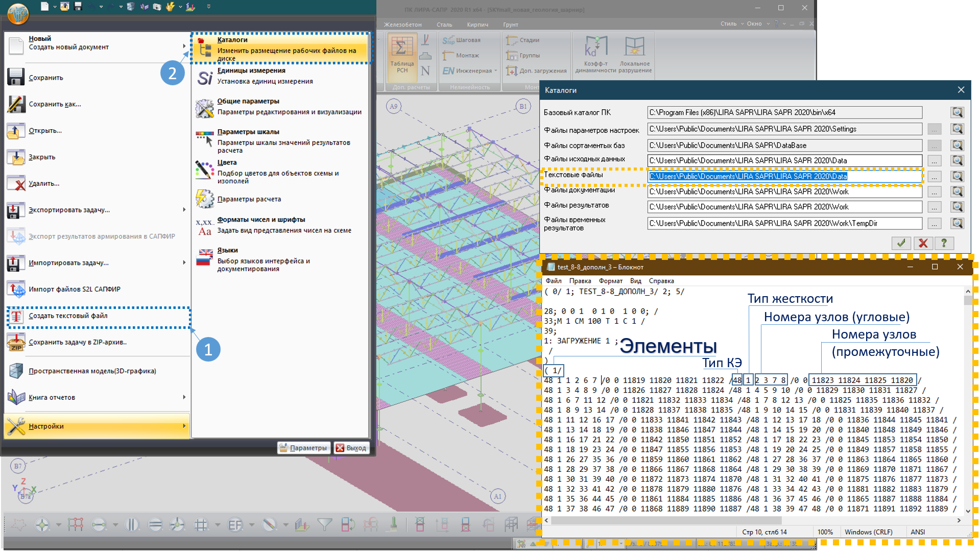The height and width of the screenshot is (551, 980).
Task: Select the Языки flag icon
Action: click(205, 257)
